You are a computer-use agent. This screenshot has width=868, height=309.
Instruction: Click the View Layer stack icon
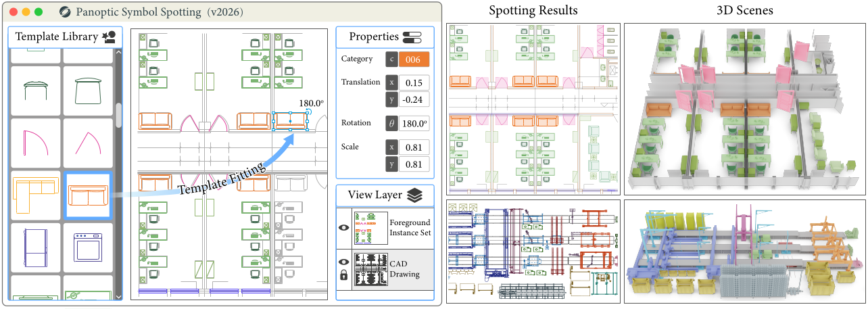(x=414, y=195)
